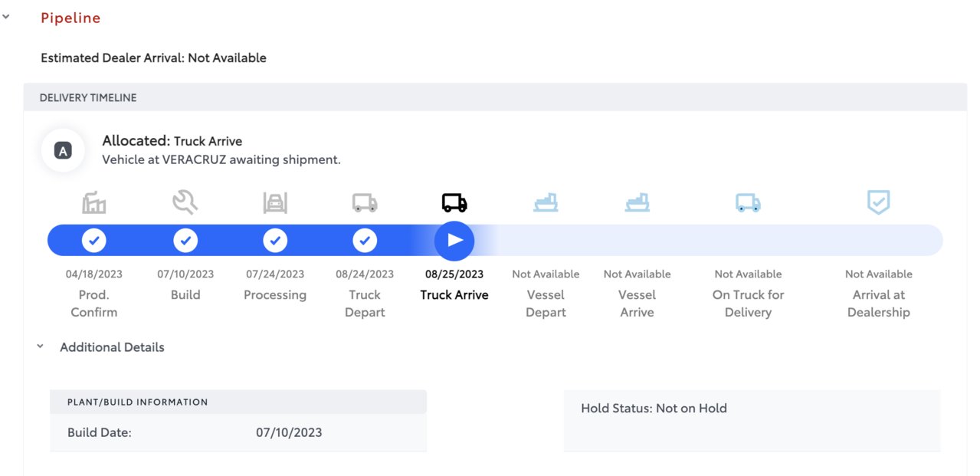Screen dimensions: 980x476
Task: Click the On Truck for Delivery label
Action: [x=748, y=304]
